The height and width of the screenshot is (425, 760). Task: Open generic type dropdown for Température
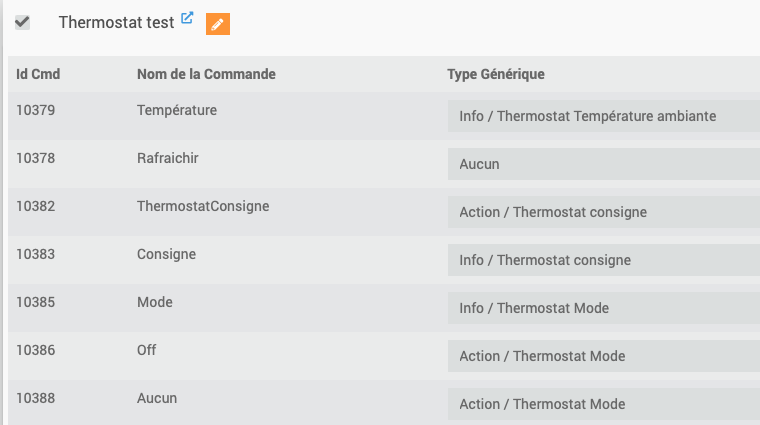(x=603, y=116)
